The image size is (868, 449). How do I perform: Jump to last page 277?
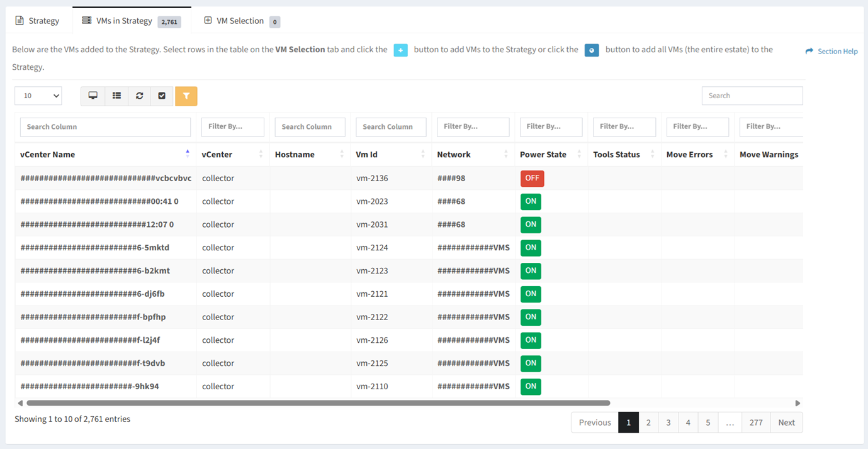(756, 423)
